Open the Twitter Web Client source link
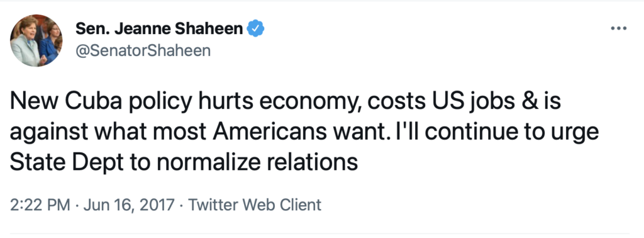 pyautogui.click(x=255, y=204)
